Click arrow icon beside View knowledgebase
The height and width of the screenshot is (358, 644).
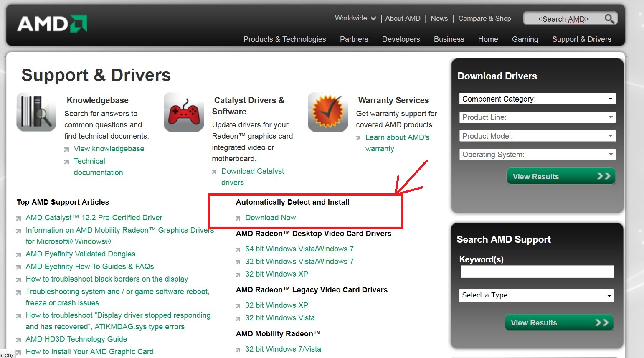pos(67,149)
